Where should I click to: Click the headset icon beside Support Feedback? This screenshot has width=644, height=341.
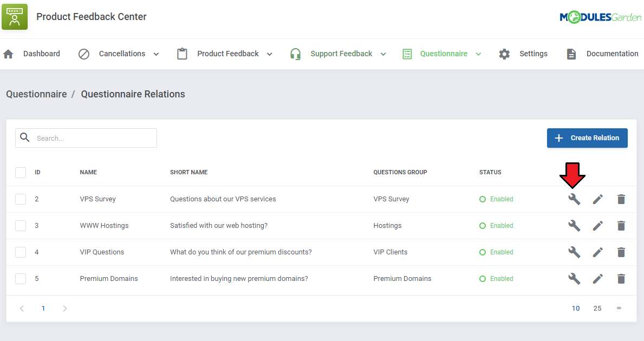click(295, 54)
